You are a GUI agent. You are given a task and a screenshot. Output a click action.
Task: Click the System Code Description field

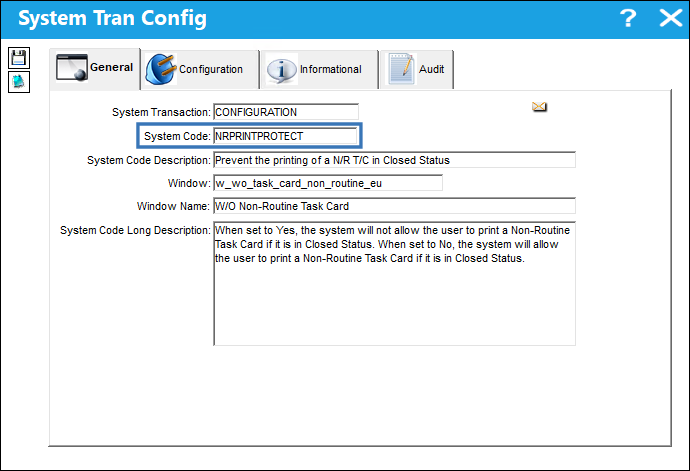coord(394,160)
